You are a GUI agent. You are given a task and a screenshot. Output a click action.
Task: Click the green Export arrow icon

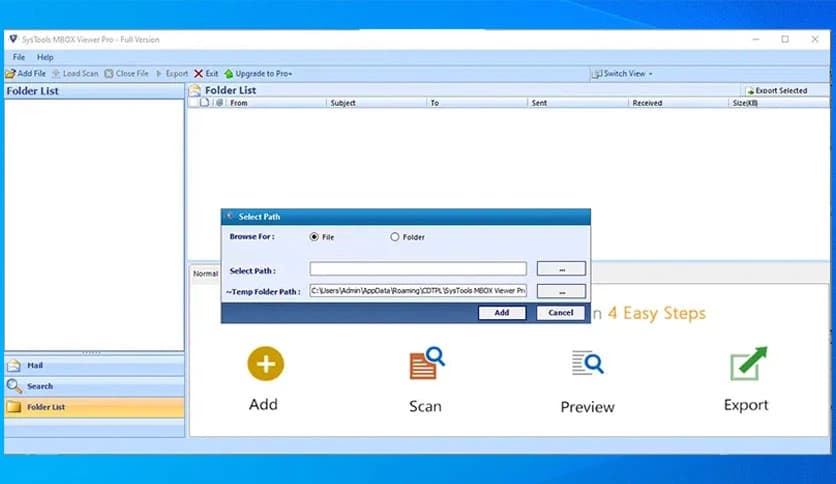coord(748,364)
